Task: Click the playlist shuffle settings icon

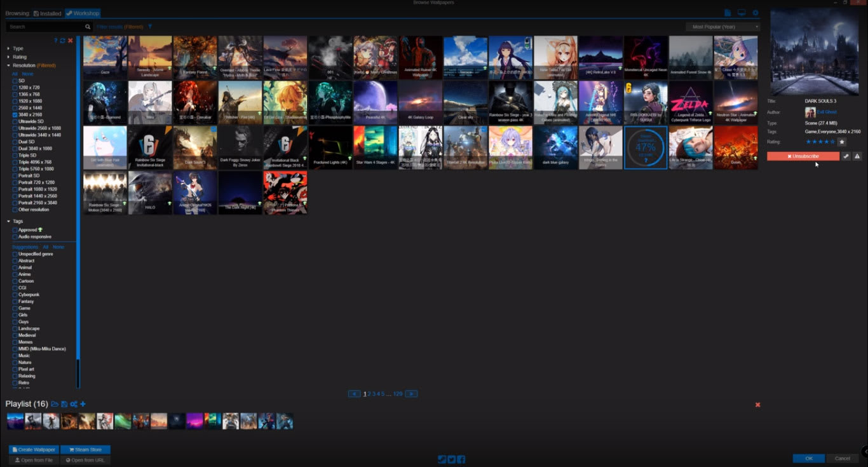Action: click(x=74, y=404)
